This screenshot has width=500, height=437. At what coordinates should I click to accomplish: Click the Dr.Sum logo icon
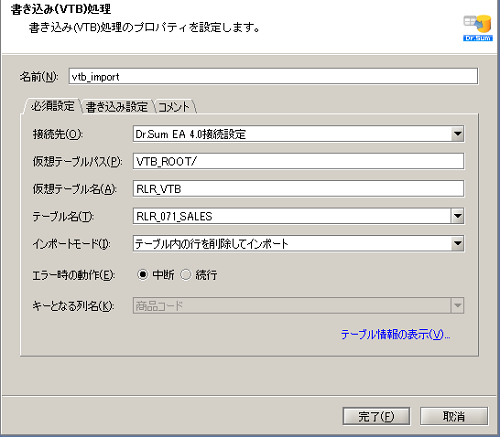pyautogui.click(x=478, y=28)
